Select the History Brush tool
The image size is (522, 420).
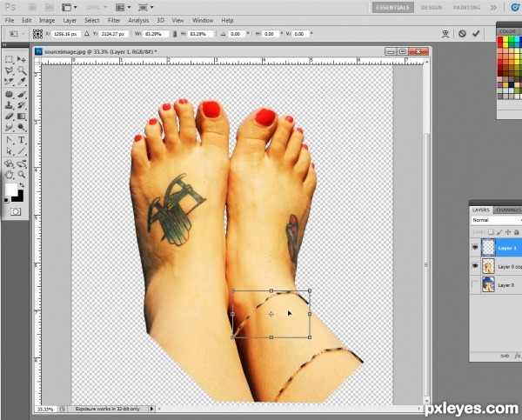pos(22,105)
